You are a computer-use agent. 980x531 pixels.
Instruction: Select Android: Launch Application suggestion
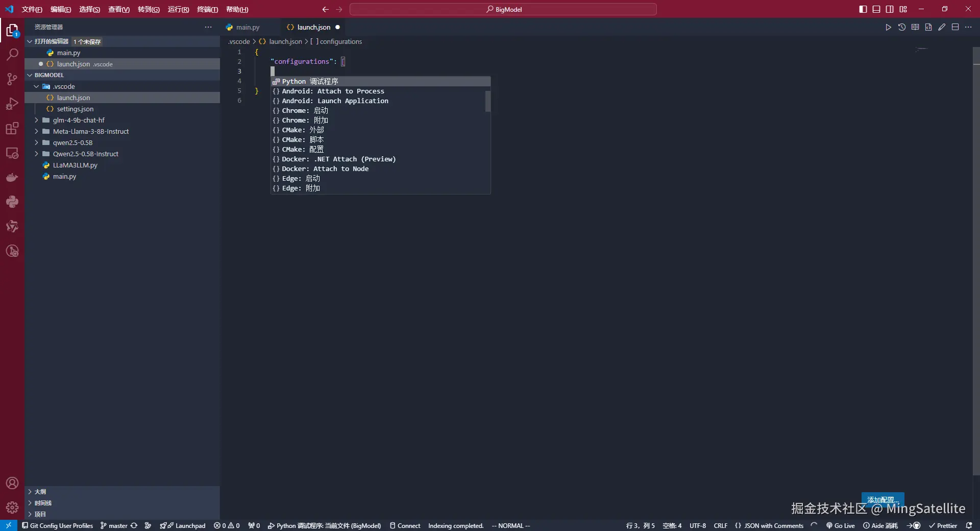pyautogui.click(x=380, y=101)
